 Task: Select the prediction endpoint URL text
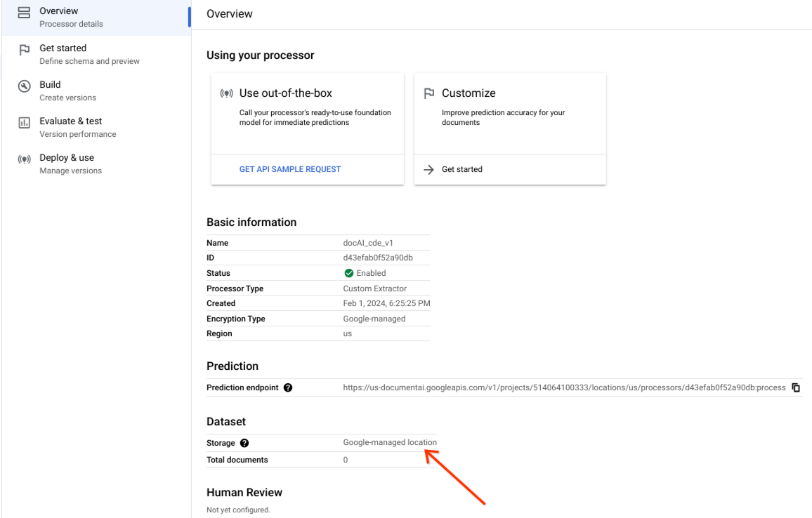pos(564,387)
